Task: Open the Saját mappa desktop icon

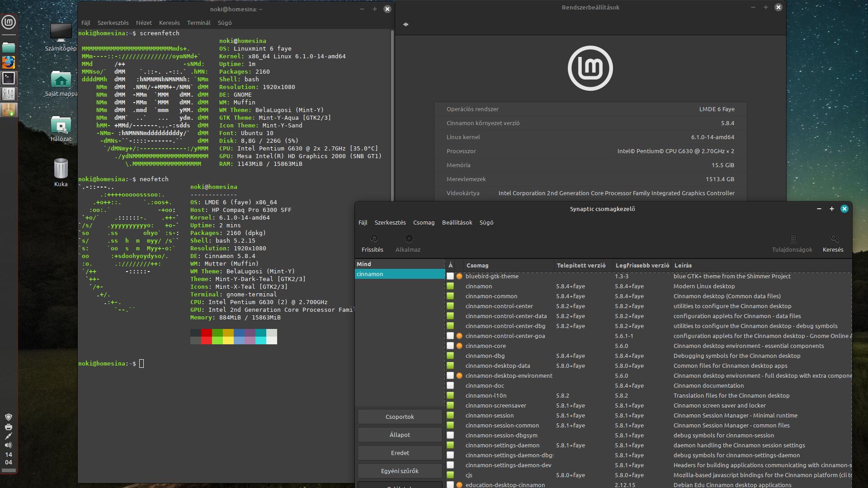Action: 61,83
